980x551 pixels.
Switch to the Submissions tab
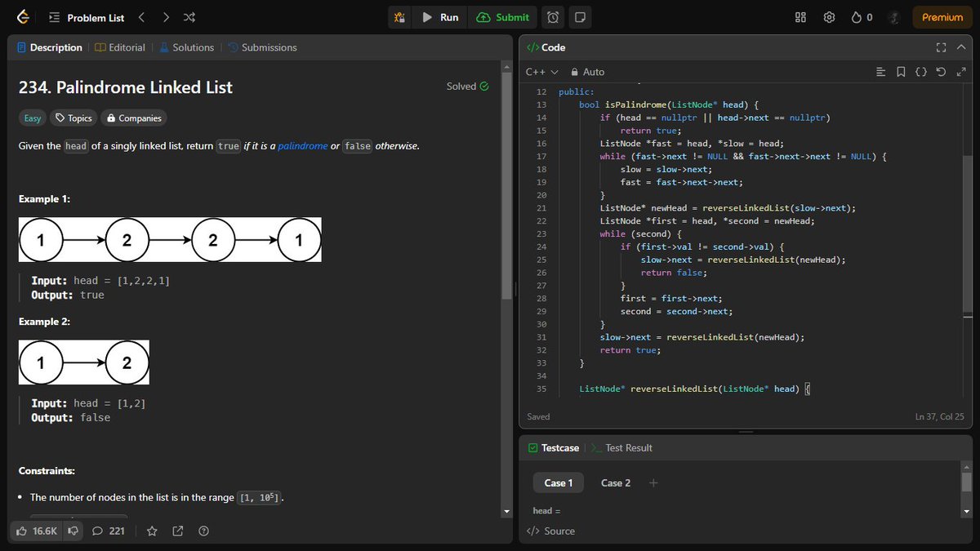pyautogui.click(x=262, y=47)
